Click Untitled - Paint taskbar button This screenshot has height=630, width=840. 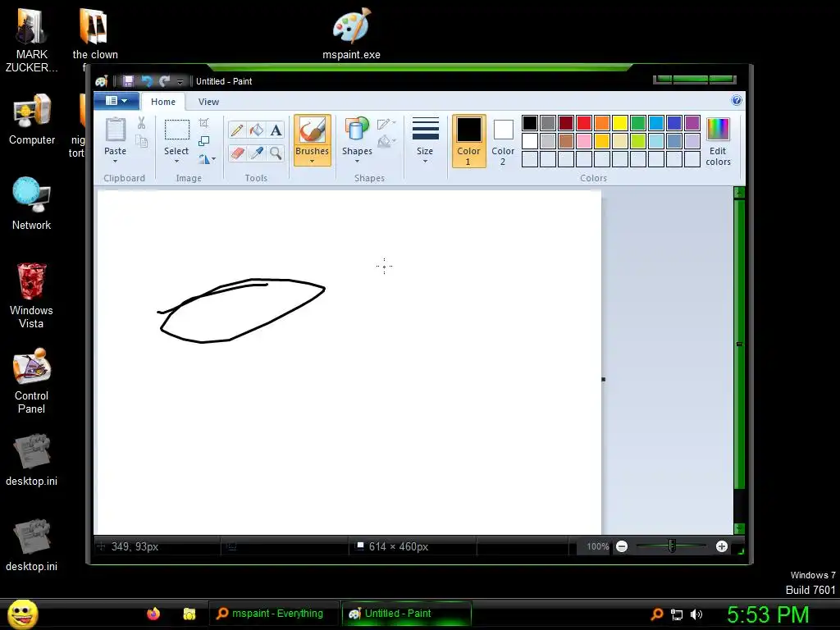(407, 614)
